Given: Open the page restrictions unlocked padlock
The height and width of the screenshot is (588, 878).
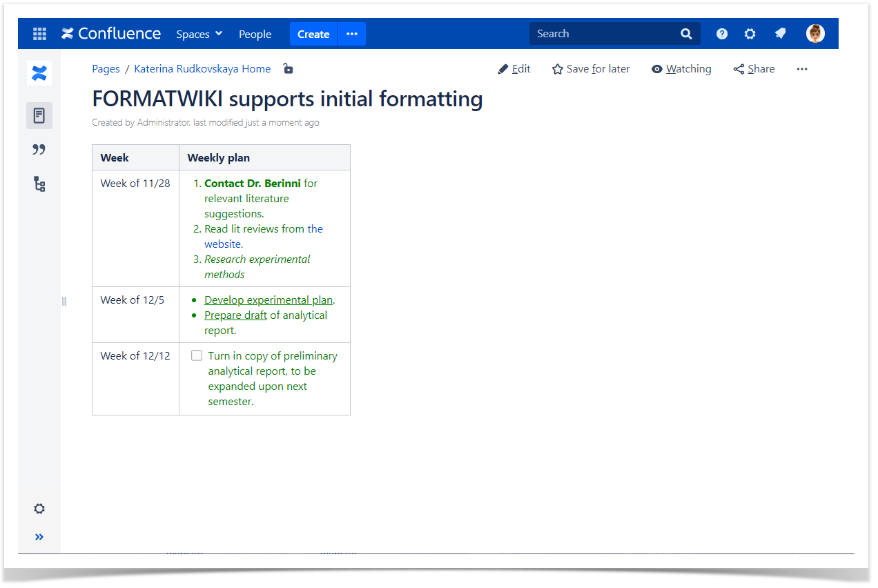Looking at the screenshot, I should [288, 68].
